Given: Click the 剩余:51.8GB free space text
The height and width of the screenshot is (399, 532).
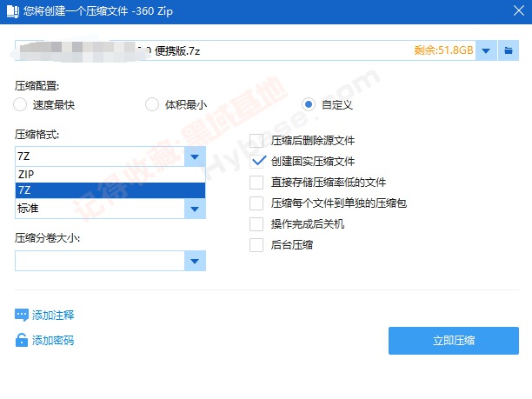Looking at the screenshot, I should pyautogui.click(x=443, y=50).
